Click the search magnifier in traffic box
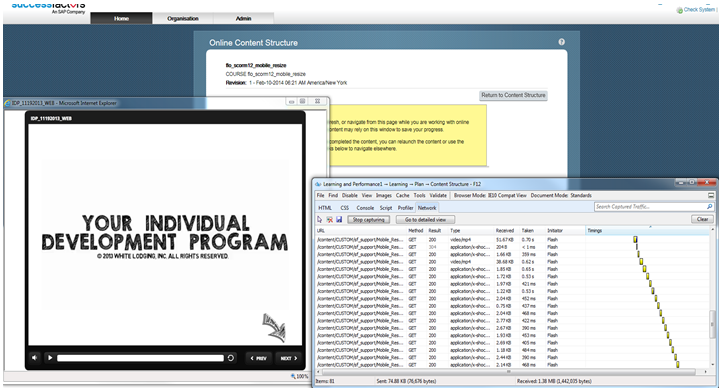Viewport: 719px width, 388px height. pos(709,207)
